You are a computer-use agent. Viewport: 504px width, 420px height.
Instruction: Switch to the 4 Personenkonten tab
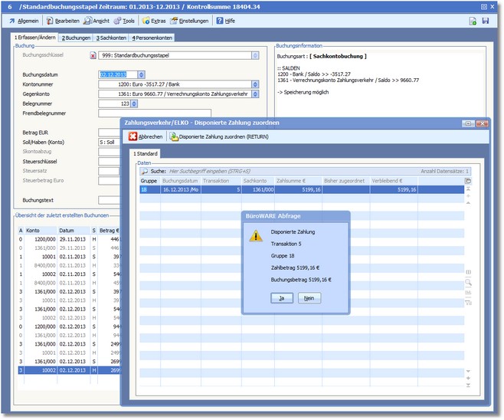[152, 38]
